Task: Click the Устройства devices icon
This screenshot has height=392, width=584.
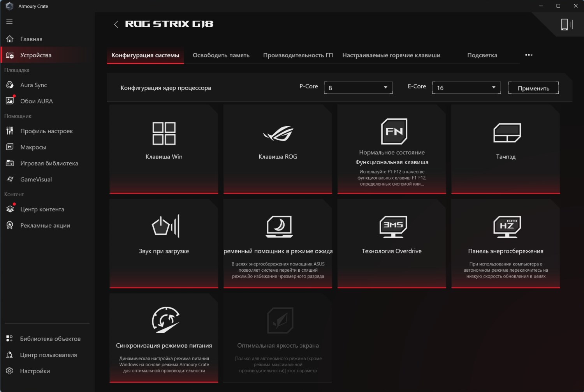Action: pos(10,55)
